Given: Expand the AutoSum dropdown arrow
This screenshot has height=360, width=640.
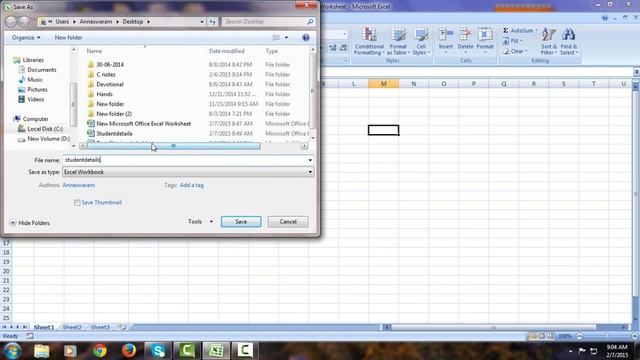Looking at the screenshot, I should point(536,31).
